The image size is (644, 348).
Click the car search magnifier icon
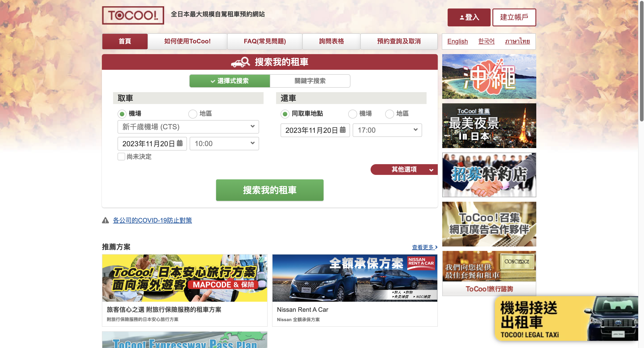pyautogui.click(x=240, y=62)
